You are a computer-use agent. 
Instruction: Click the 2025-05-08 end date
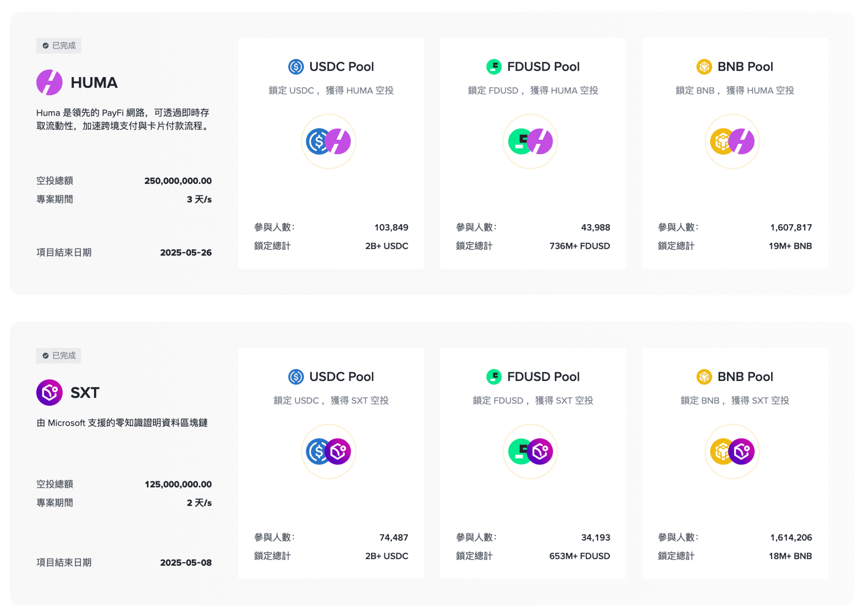tap(186, 563)
